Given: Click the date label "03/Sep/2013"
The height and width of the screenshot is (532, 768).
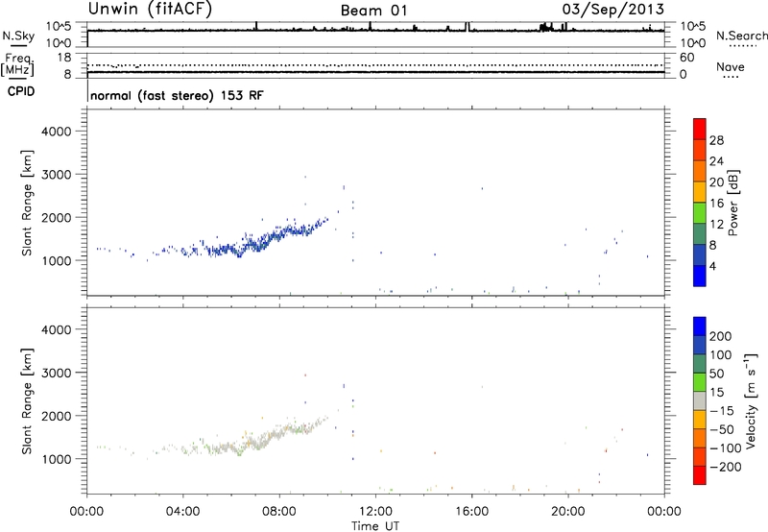Looking at the screenshot, I should click(613, 9).
